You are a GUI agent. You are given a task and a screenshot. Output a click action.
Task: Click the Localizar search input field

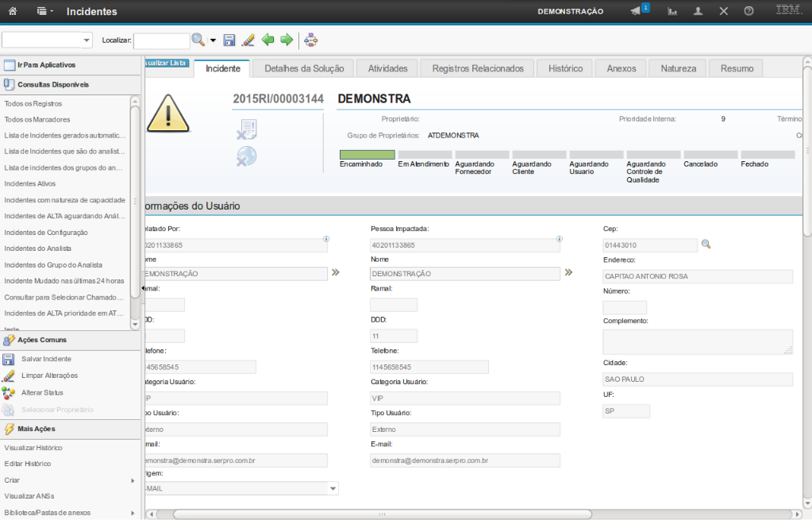161,40
